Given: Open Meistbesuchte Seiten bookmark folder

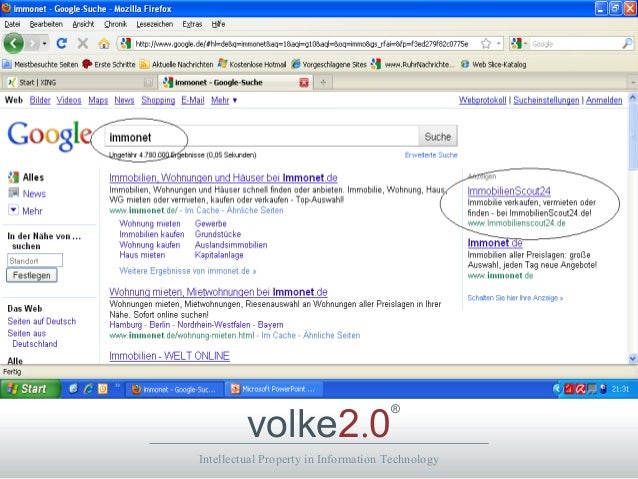Looking at the screenshot, I should tap(40, 64).
